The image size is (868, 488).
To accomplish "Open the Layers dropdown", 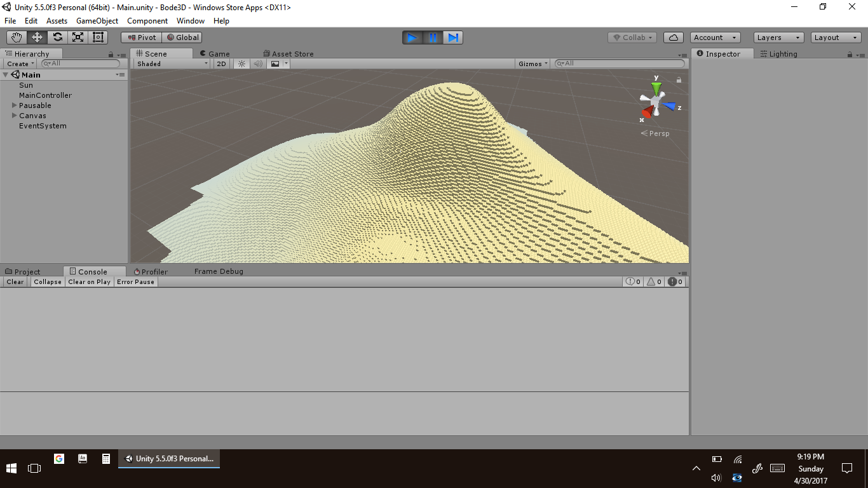I will (778, 37).
